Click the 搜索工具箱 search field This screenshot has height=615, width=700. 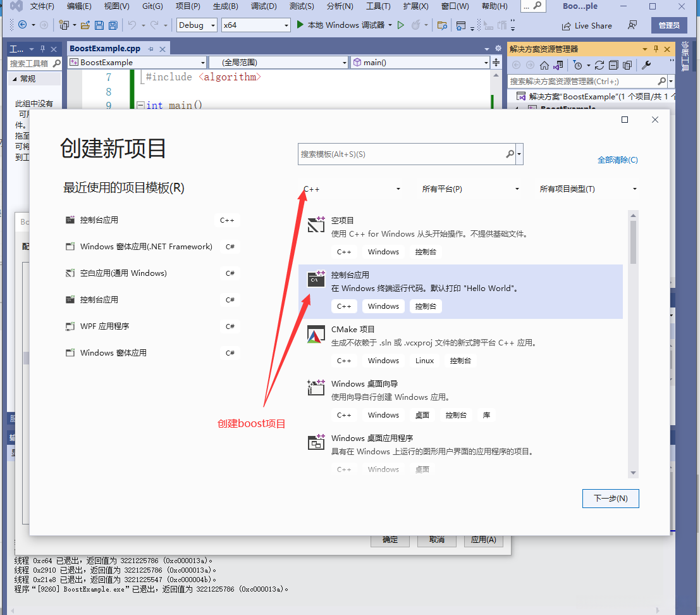coord(30,63)
